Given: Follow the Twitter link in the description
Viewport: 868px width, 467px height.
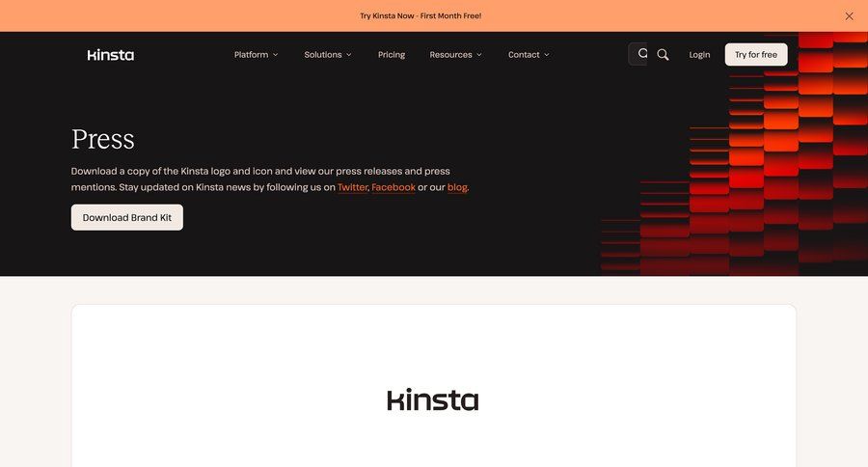Looking at the screenshot, I should [x=352, y=187].
